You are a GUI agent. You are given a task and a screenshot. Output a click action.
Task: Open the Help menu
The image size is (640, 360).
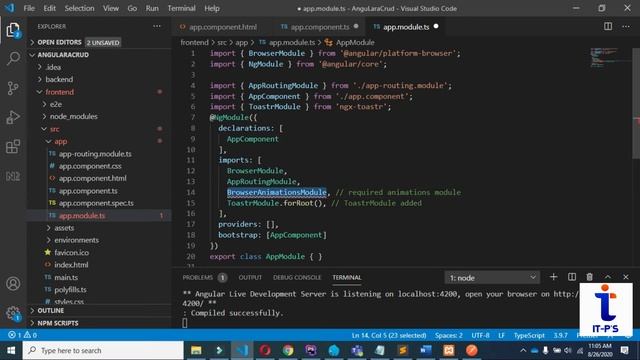click(212, 8)
